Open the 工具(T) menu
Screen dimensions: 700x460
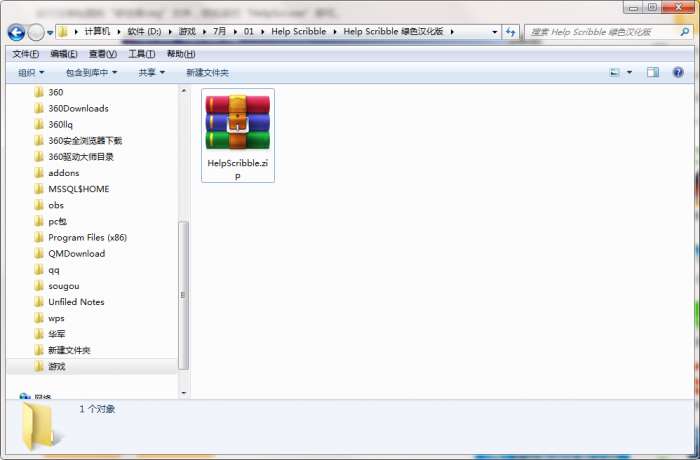(x=142, y=54)
